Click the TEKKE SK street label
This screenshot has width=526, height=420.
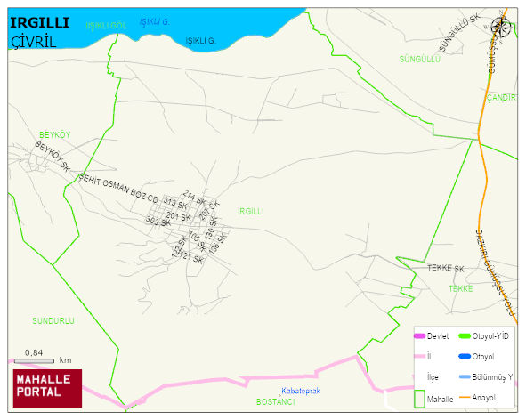[446, 268]
